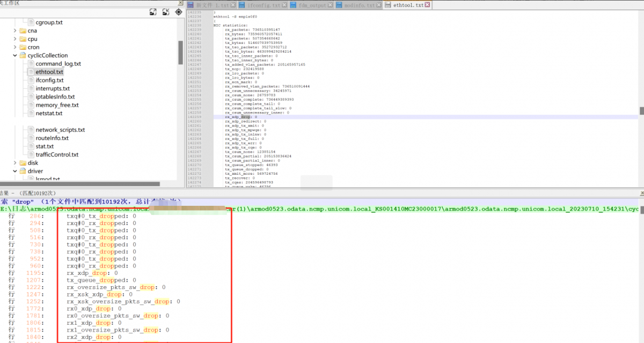644x343 pixels.
Task: Select iptablesInfo.txt in the tree
Action: [x=55, y=97]
